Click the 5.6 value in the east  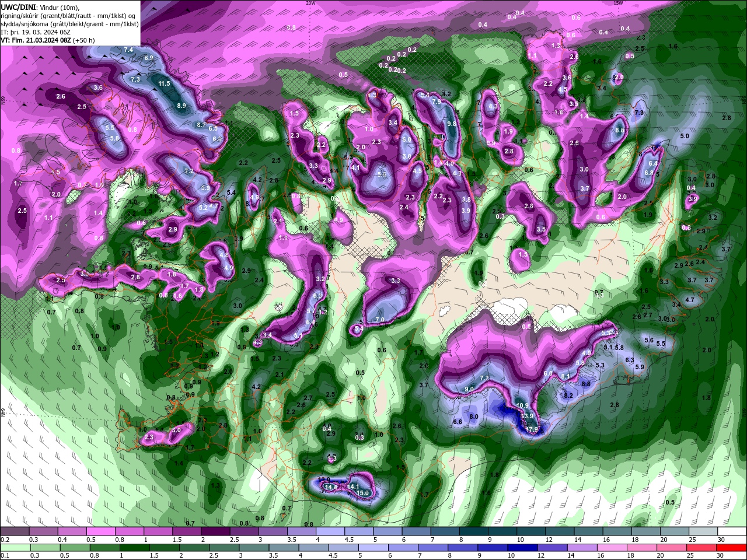point(649,340)
